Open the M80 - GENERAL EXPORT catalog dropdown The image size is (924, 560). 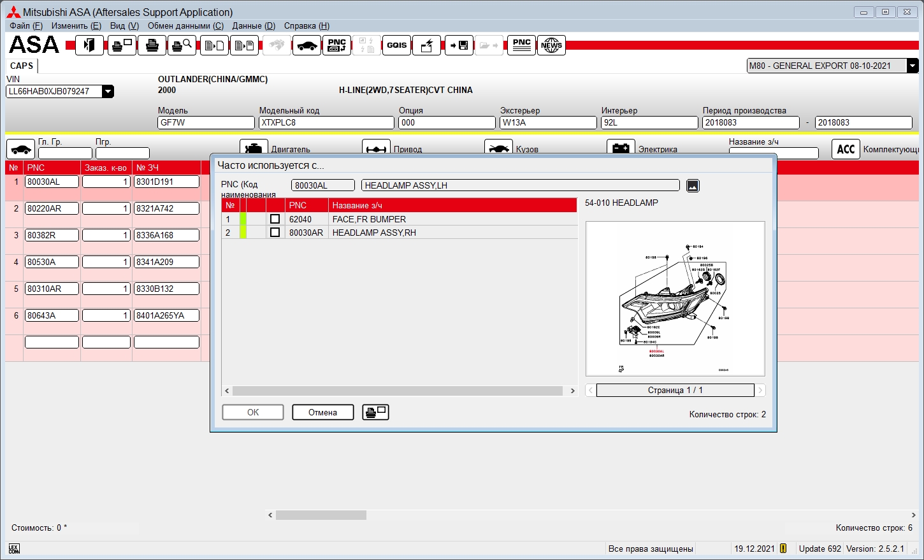(913, 66)
